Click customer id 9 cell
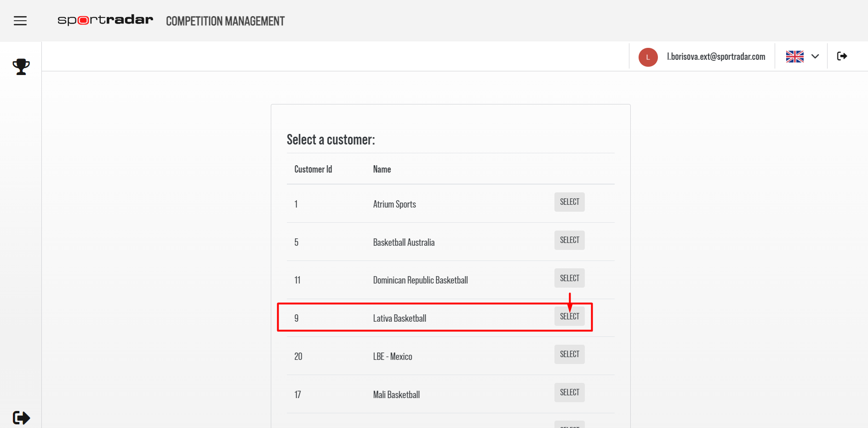 pos(296,318)
